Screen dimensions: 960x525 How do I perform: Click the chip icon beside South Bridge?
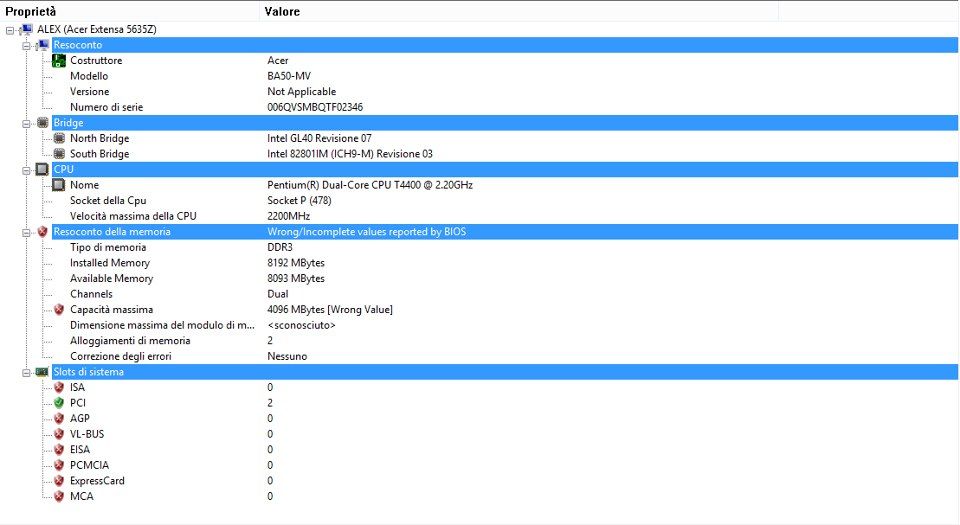(59, 154)
